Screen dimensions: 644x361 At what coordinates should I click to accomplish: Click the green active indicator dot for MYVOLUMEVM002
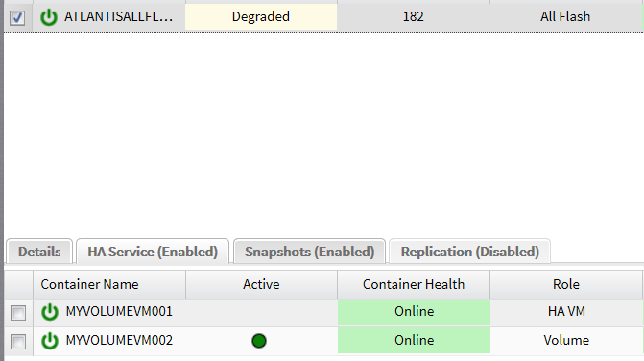pos(259,341)
